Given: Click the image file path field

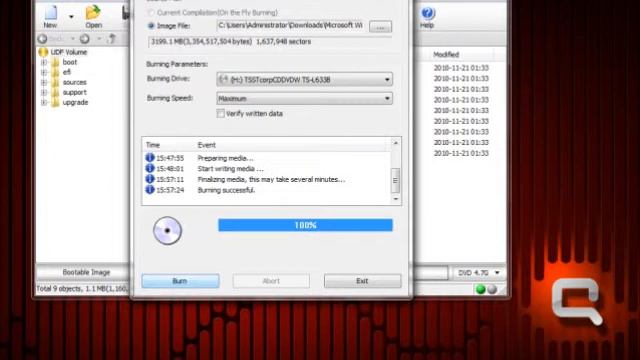Looking at the screenshot, I should (x=291, y=26).
